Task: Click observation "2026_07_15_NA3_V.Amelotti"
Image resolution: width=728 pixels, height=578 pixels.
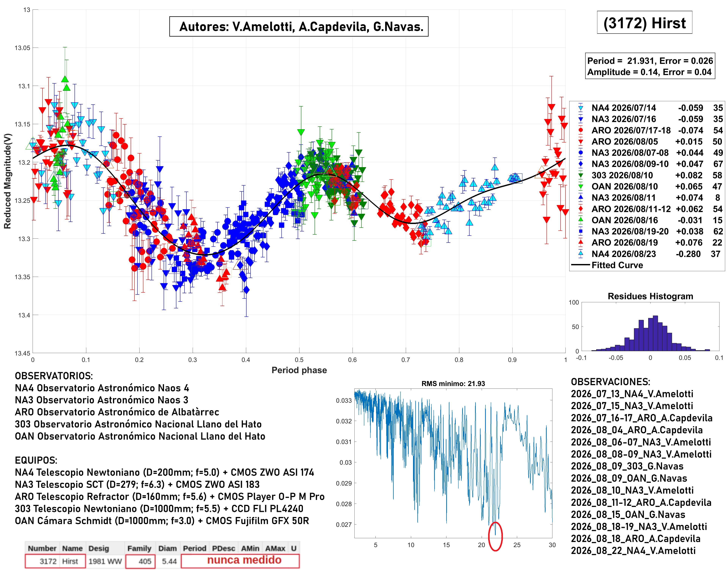Action: point(632,406)
